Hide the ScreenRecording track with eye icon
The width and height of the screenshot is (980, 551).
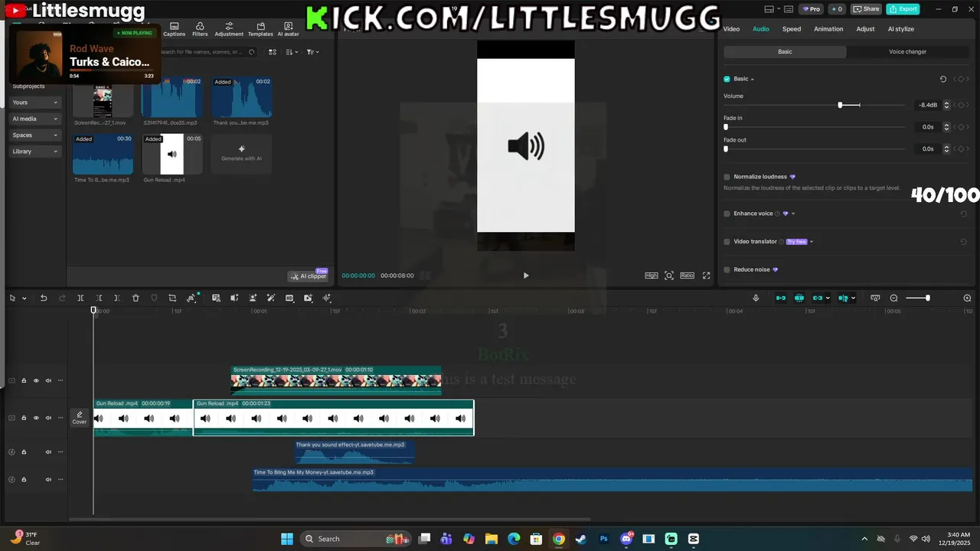pyautogui.click(x=36, y=380)
